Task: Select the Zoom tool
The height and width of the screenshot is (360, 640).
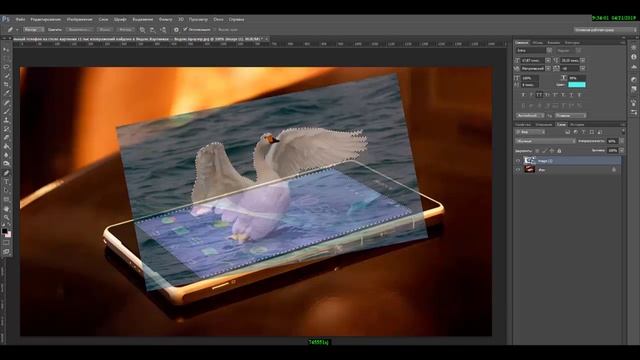Action: (6, 217)
